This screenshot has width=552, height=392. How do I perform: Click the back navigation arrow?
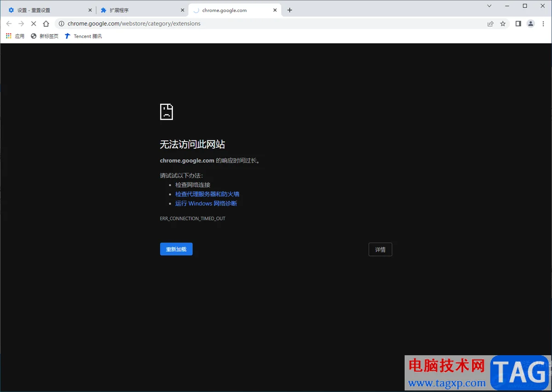click(x=9, y=23)
